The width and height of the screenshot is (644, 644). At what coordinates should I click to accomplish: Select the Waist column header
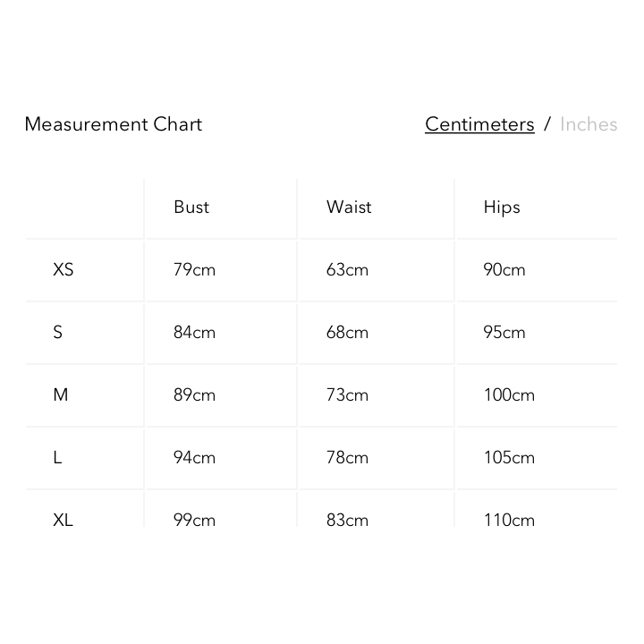click(x=349, y=207)
